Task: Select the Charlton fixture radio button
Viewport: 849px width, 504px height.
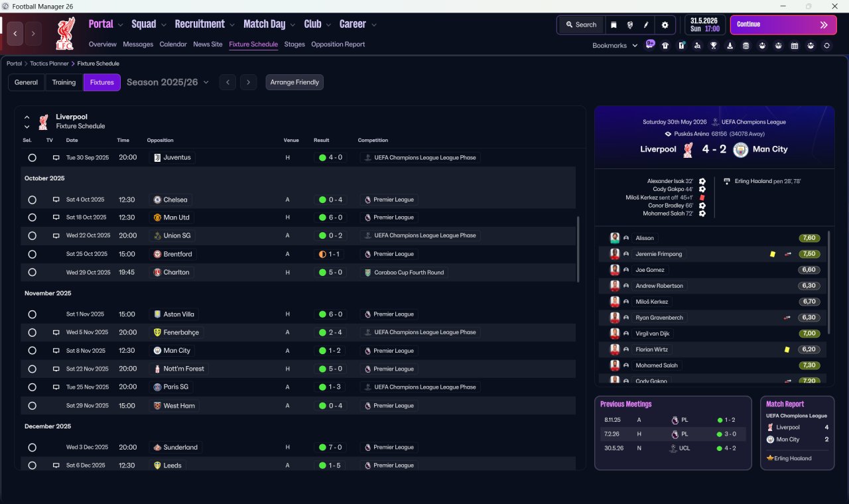Action: pyautogui.click(x=32, y=273)
